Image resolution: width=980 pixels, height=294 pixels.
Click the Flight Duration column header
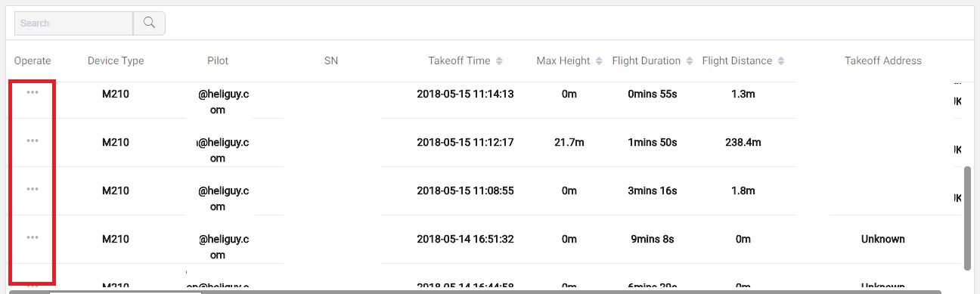click(x=647, y=60)
